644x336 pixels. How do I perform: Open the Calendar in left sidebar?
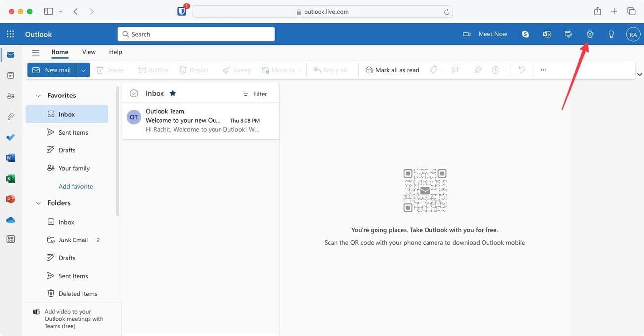10,75
